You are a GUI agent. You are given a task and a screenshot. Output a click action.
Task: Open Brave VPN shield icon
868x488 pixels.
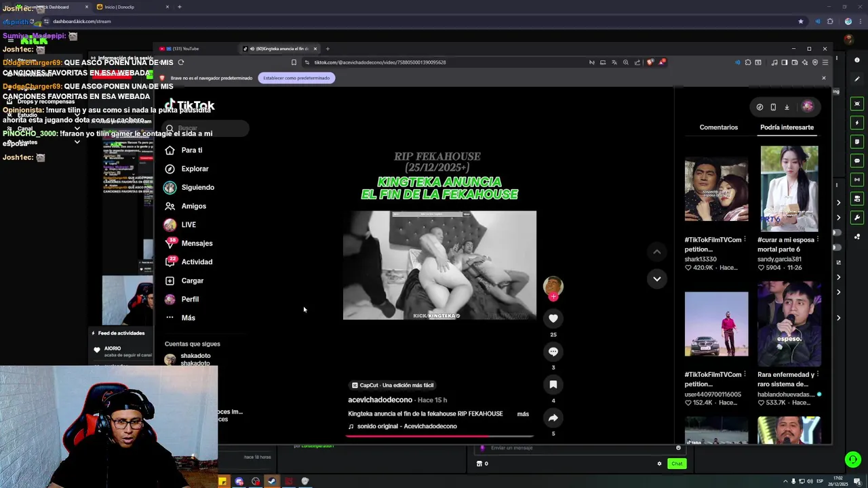[x=815, y=62]
